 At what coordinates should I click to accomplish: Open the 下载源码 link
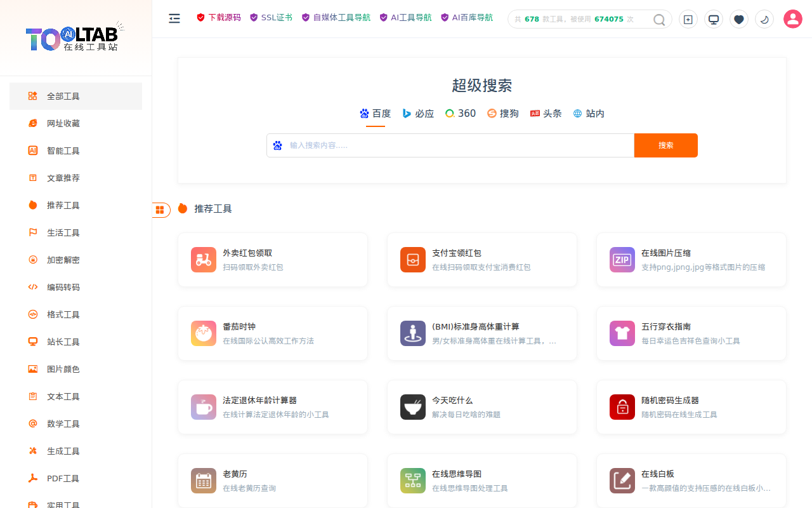[218, 17]
